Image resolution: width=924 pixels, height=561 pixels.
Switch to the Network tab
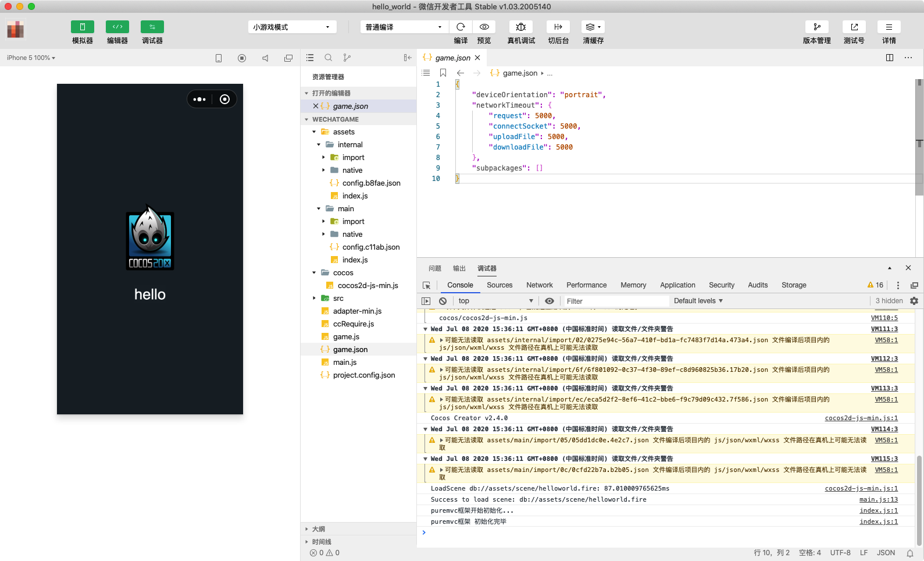539,285
